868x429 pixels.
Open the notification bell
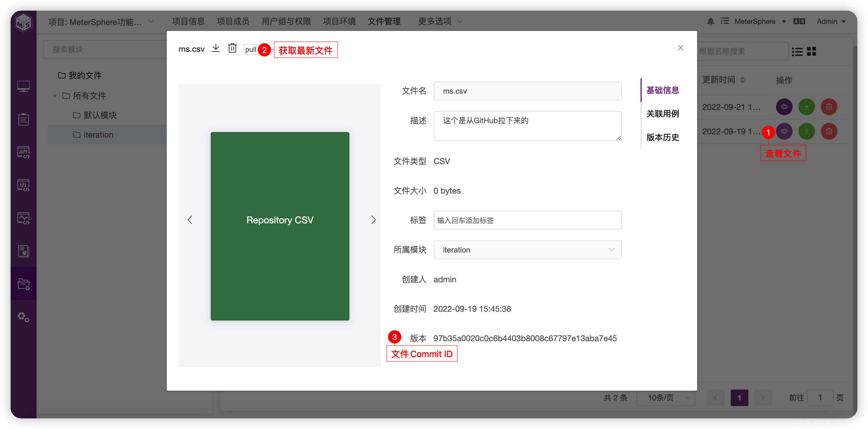coord(710,22)
